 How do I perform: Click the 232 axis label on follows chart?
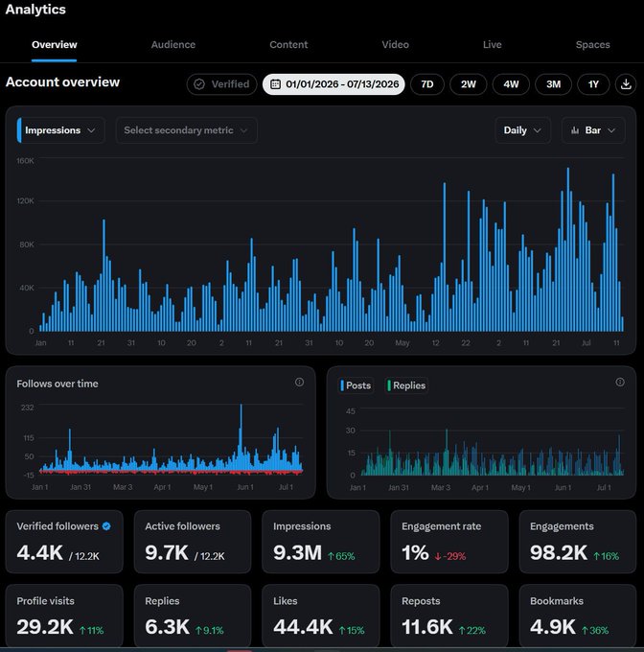[28, 407]
